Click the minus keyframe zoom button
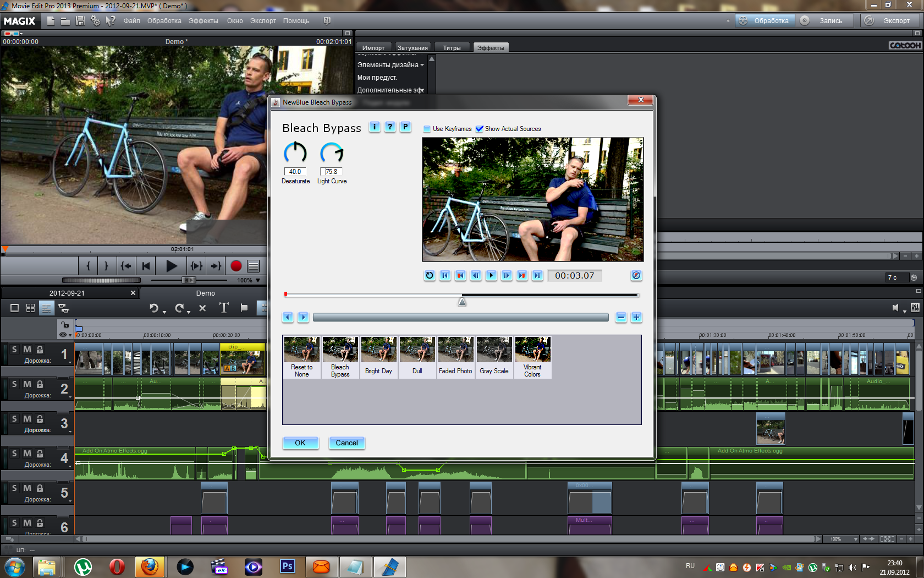Screen dimensions: 924x578 [x=621, y=317]
